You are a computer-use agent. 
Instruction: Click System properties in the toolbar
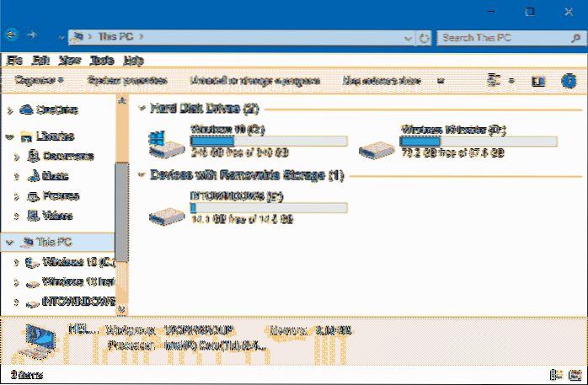(127, 81)
